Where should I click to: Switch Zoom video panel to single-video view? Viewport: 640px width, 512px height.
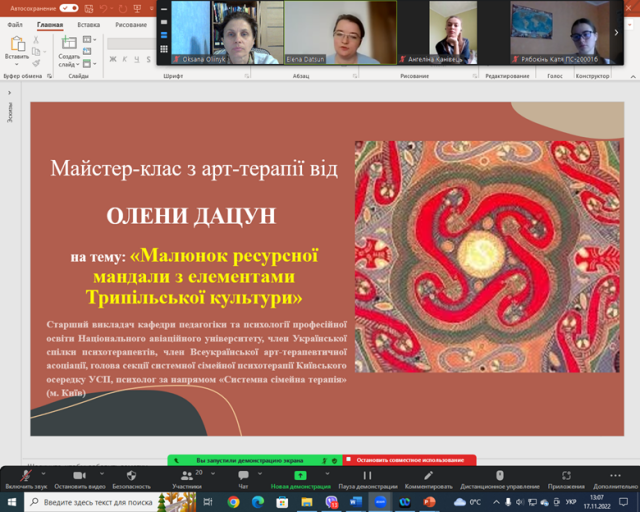tap(164, 22)
